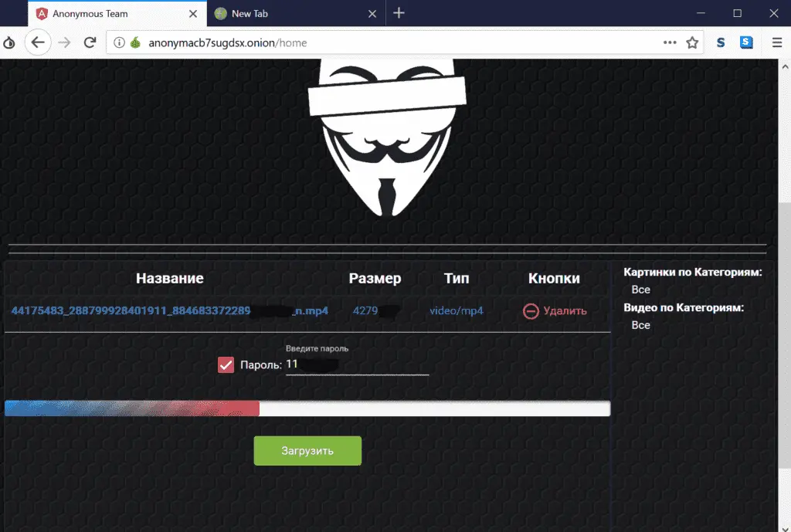Open the page actions three-dot menu
791x532 pixels.
click(x=670, y=42)
